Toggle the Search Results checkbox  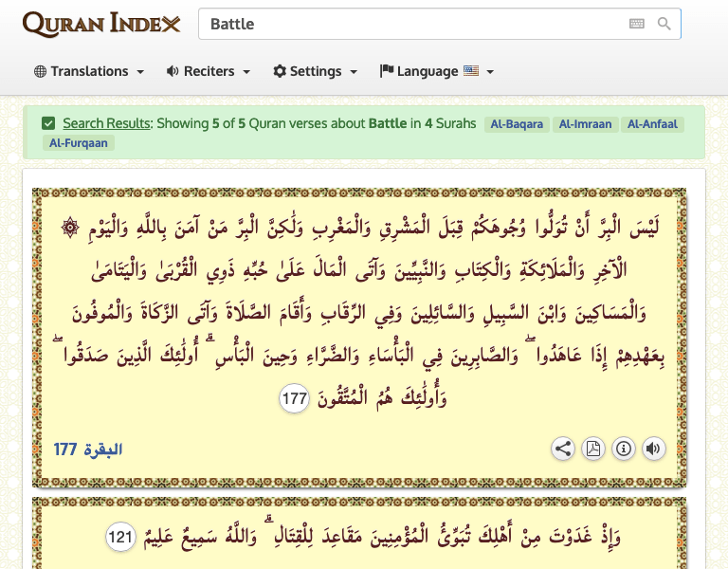tap(48, 123)
